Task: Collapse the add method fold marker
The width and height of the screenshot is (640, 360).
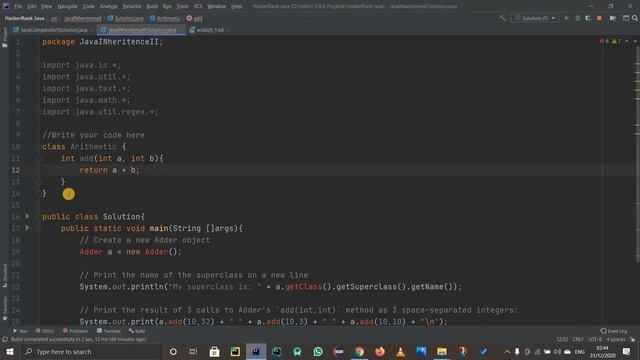Action: point(39,158)
